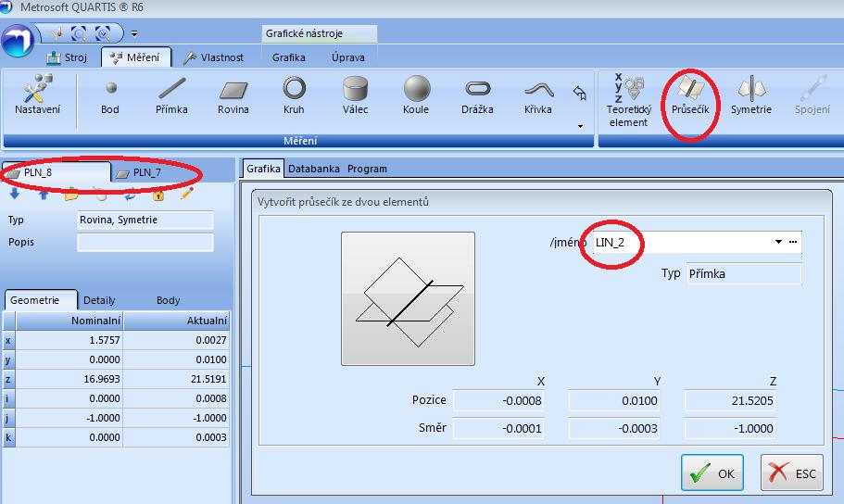Screen dimensions: 844x504
Task: Open the Vlastnost ribbon tab
Action: 213,57
